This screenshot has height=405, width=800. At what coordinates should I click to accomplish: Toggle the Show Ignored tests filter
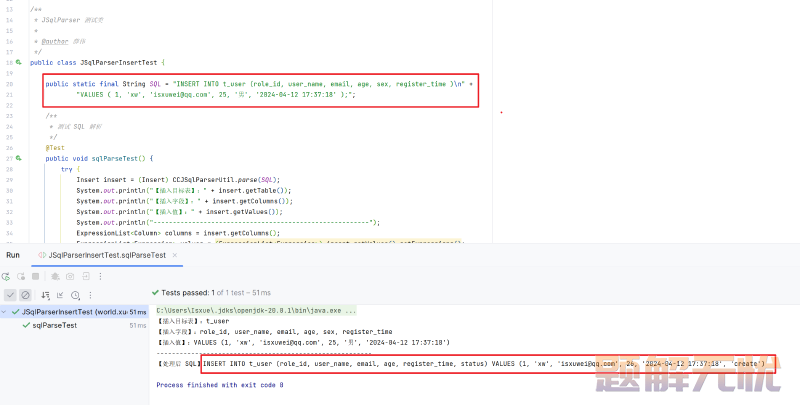25,295
